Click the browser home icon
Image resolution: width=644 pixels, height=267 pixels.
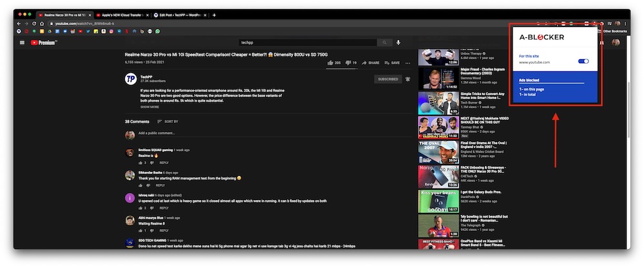(x=42, y=23)
